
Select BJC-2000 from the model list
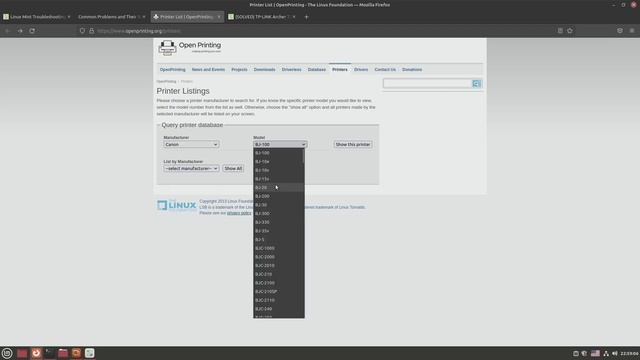pos(278,257)
